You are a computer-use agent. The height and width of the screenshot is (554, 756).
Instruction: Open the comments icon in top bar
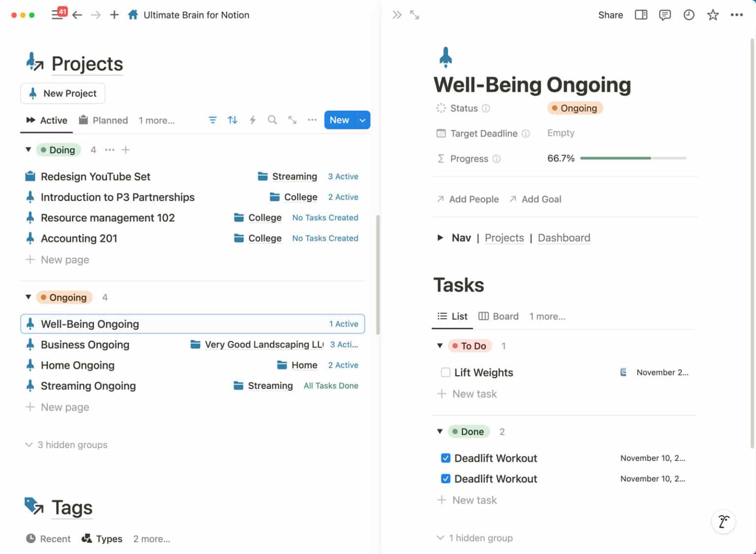click(664, 15)
